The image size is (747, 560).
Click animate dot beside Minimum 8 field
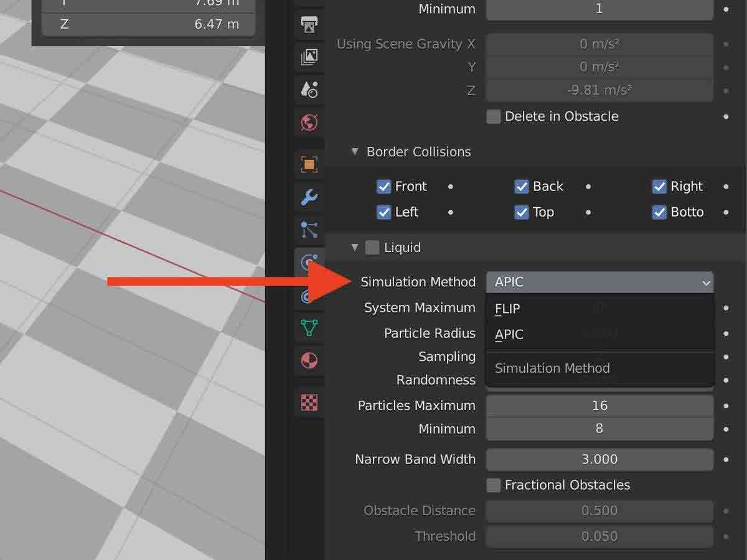point(726,429)
